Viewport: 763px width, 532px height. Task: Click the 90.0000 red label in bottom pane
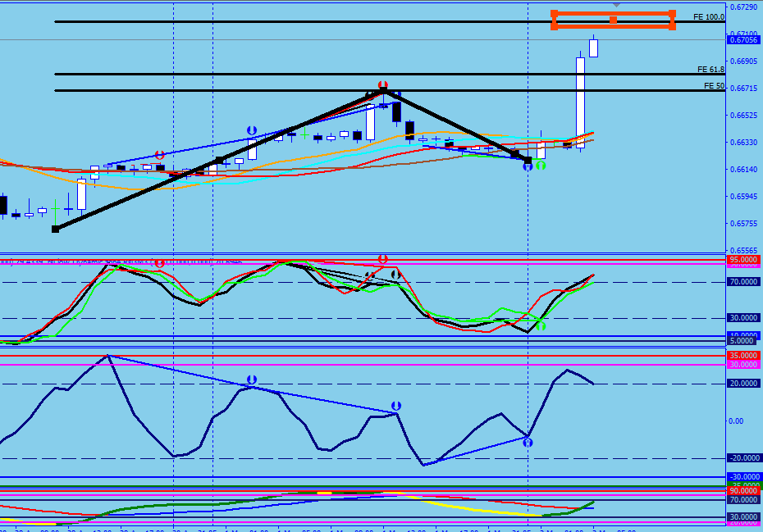pyautogui.click(x=743, y=491)
